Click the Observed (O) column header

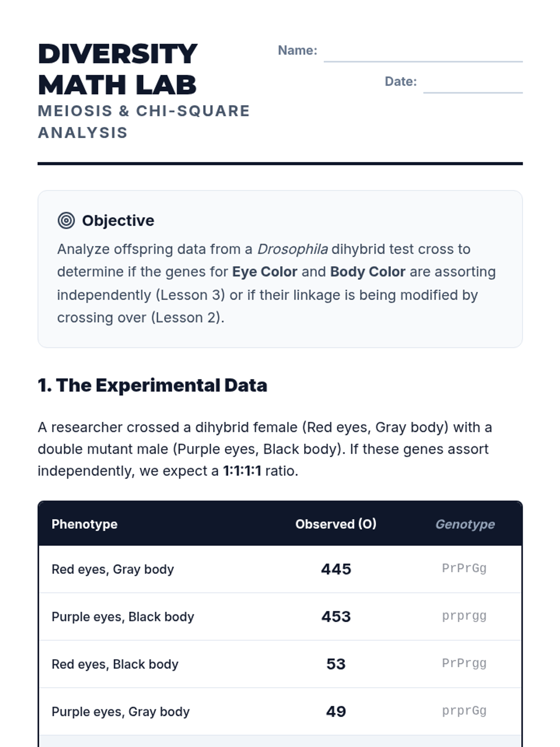click(x=336, y=524)
